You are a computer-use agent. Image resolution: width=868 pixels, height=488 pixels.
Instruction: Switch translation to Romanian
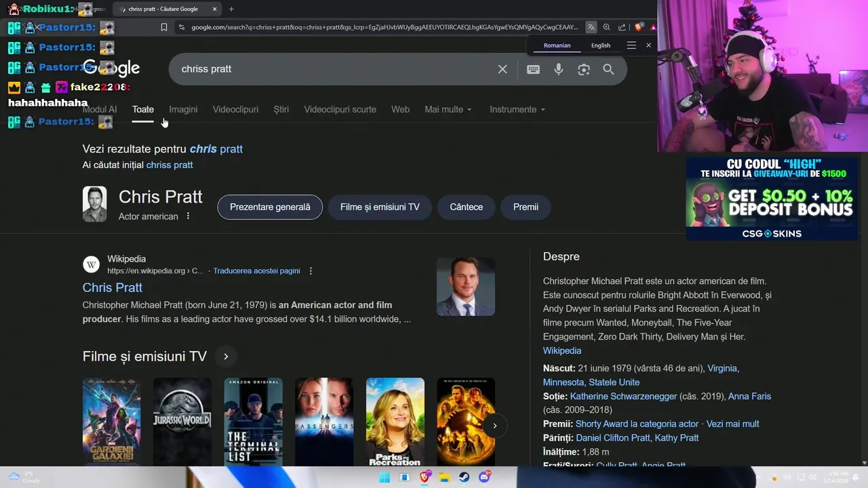coord(557,45)
